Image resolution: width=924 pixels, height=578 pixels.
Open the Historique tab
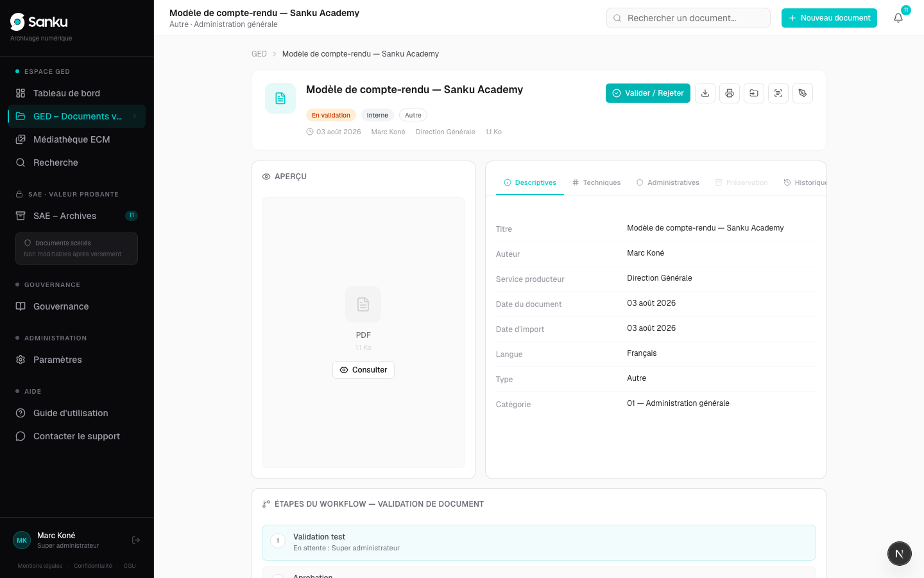(x=805, y=182)
